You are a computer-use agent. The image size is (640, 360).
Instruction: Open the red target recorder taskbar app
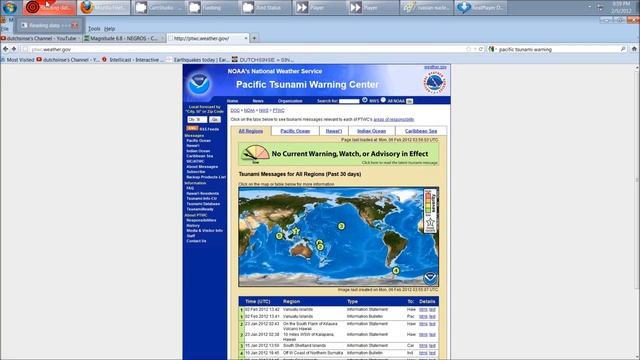49,7
